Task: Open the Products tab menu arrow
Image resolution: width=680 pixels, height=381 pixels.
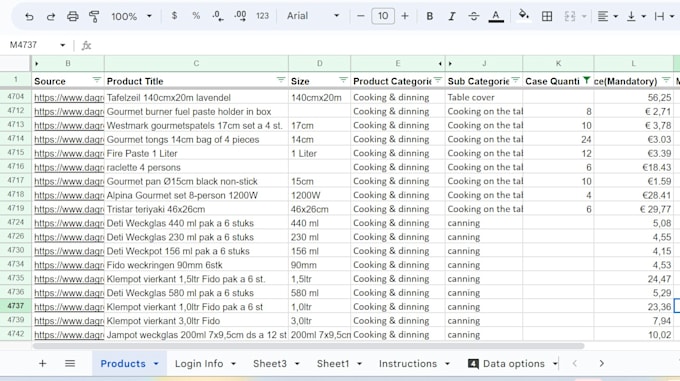Action: coord(156,364)
